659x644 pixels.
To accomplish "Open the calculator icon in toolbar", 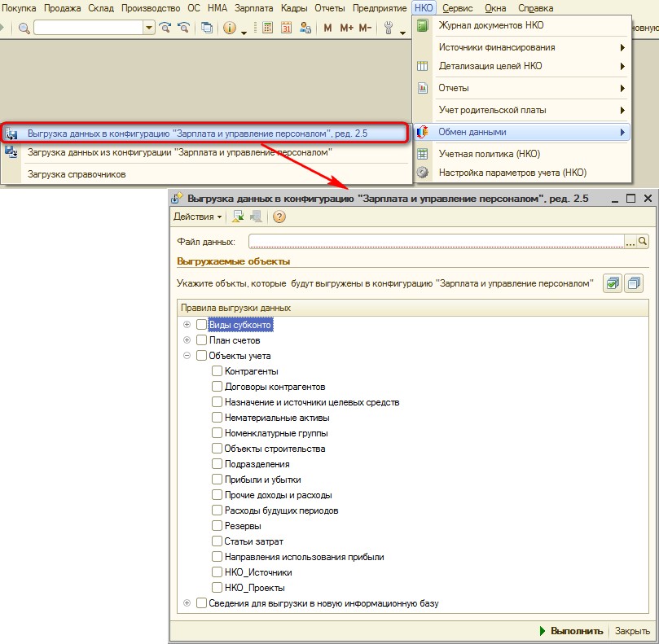I will click(267, 28).
